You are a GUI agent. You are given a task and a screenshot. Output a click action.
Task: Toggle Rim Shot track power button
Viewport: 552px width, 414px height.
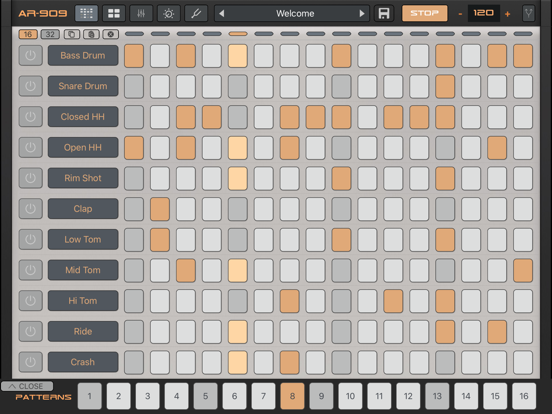pos(31,178)
